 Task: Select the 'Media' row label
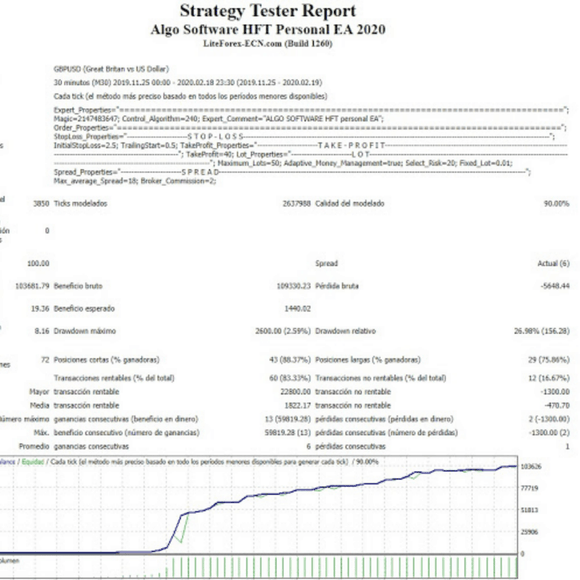pos(40,405)
